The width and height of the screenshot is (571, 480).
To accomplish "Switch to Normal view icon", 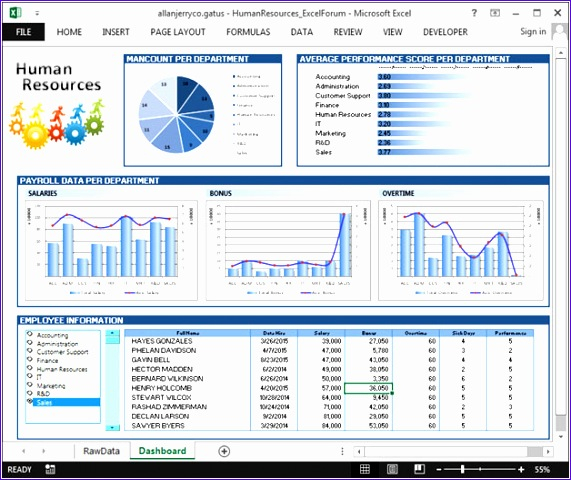I will click(365, 469).
